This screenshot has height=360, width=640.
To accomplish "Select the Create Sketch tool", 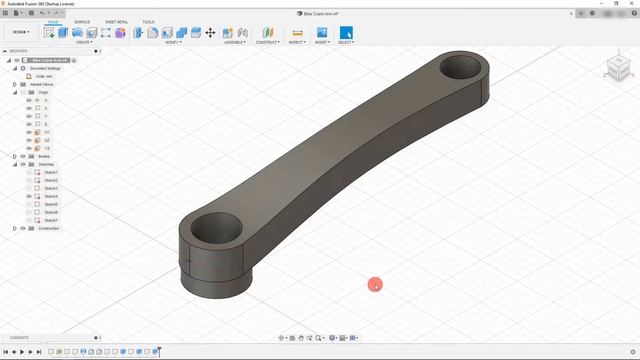I will tap(49, 33).
